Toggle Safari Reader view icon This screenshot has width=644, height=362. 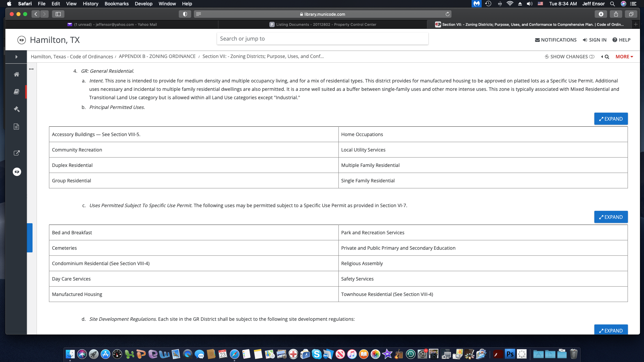(199, 14)
